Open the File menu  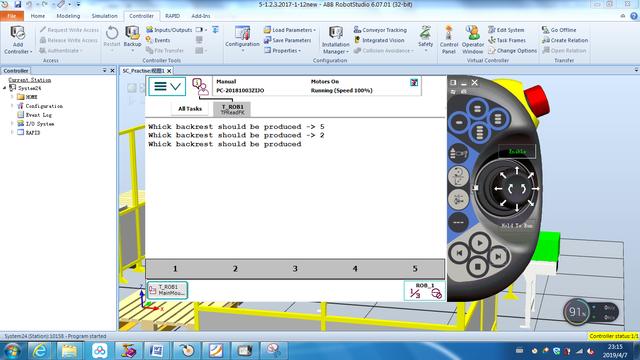12,16
